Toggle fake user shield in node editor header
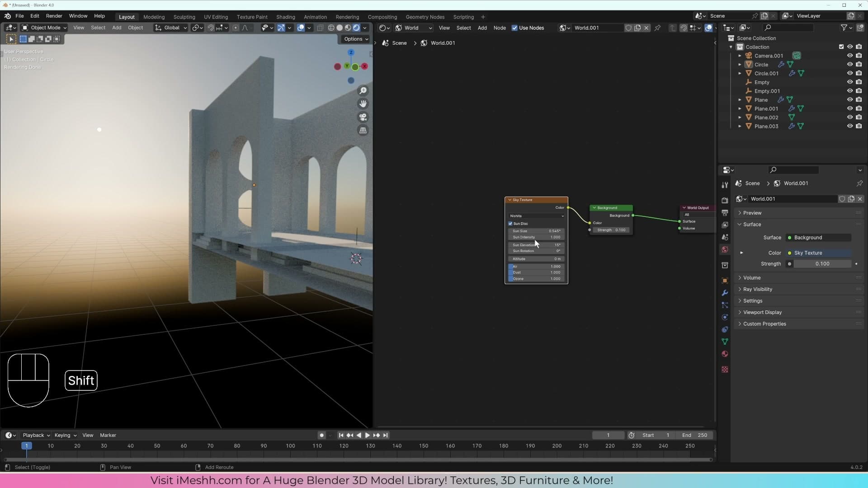 628,28
